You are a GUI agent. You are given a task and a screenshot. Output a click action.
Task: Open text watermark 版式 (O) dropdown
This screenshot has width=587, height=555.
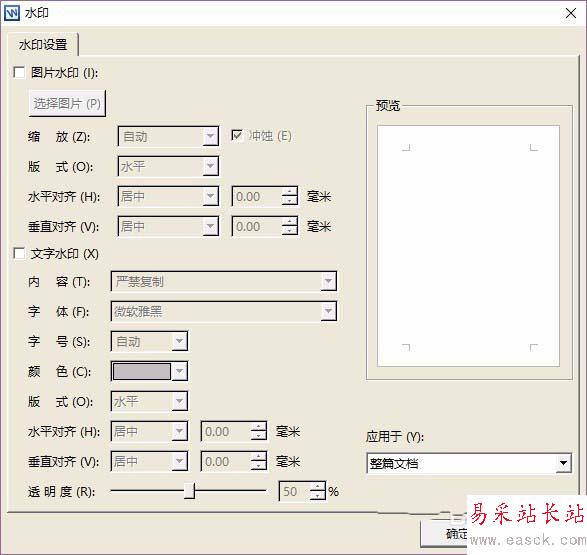149,402
